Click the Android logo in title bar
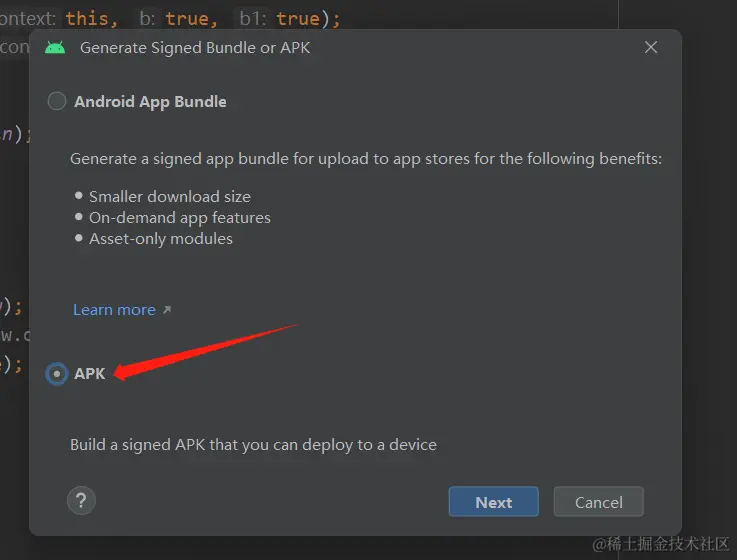Screen dimensions: 737x560 [x=55, y=47]
